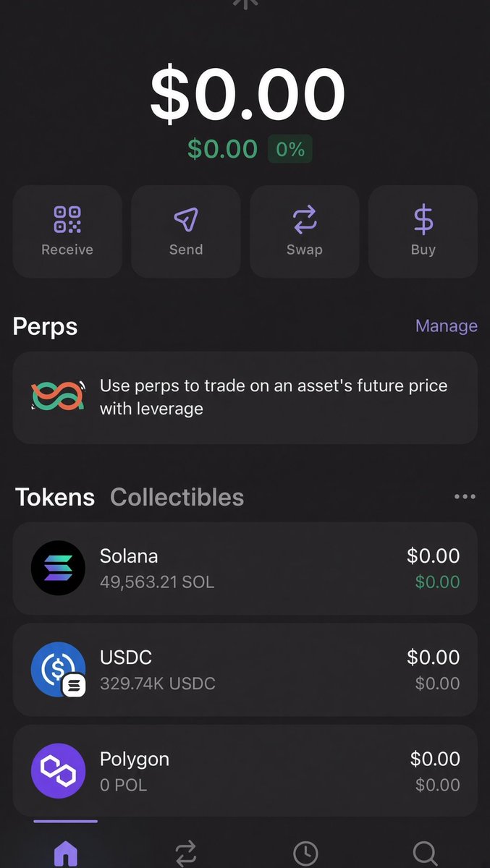The height and width of the screenshot is (868, 490).
Task: Open the perps leverage info card
Action: pyautogui.click(x=245, y=397)
